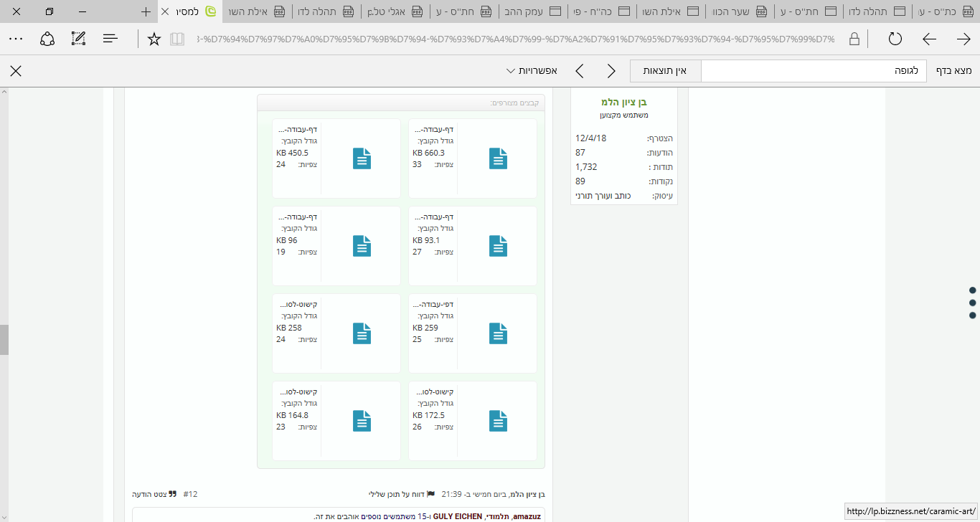Viewport: 980px width, 522px height.
Task: Open GULY EICHEN user profile link
Action: 457,516
